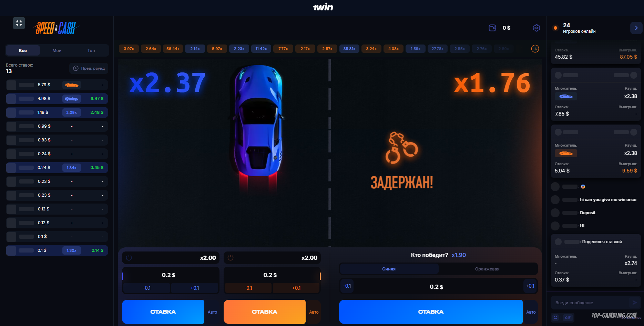Switch to Топ bets tab
Viewport: 644px width, 326px height.
(x=91, y=50)
